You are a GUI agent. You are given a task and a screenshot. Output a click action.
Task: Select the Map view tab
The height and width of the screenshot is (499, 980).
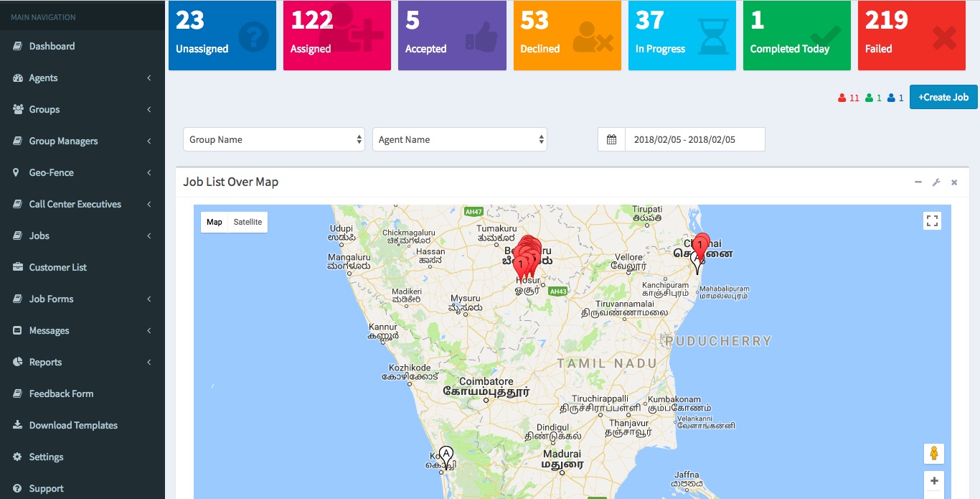215,222
